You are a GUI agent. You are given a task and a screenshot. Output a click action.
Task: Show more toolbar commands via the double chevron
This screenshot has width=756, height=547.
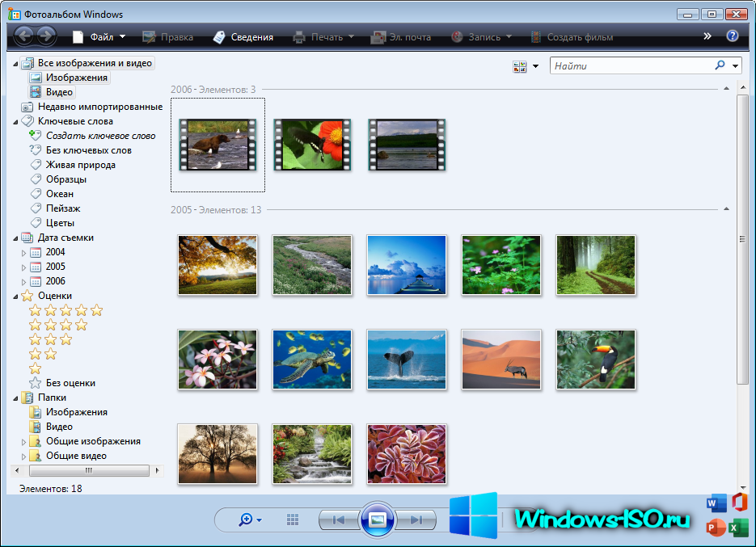pos(707,36)
